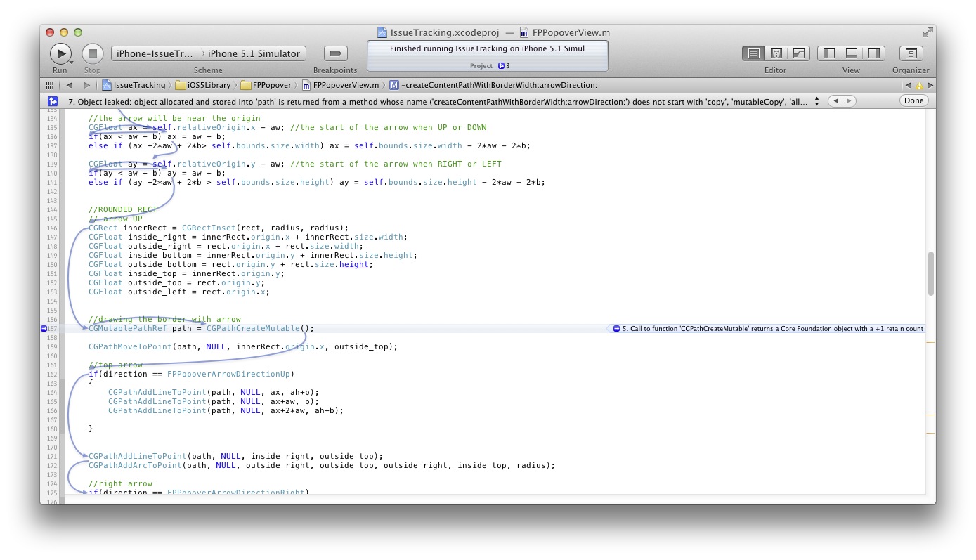Open FPPopoverView.m file jump bar menu
Viewport: 976px width, 560px height.
(x=340, y=85)
